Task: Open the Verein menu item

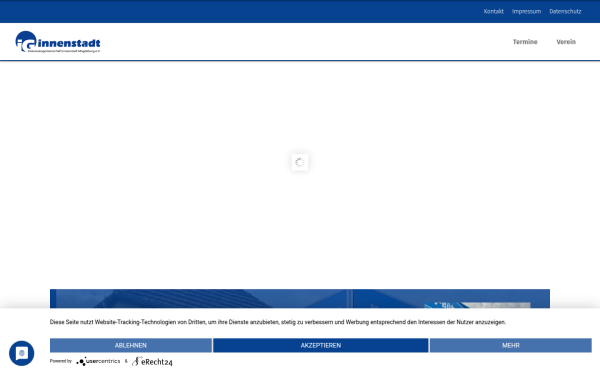Action: click(x=566, y=42)
